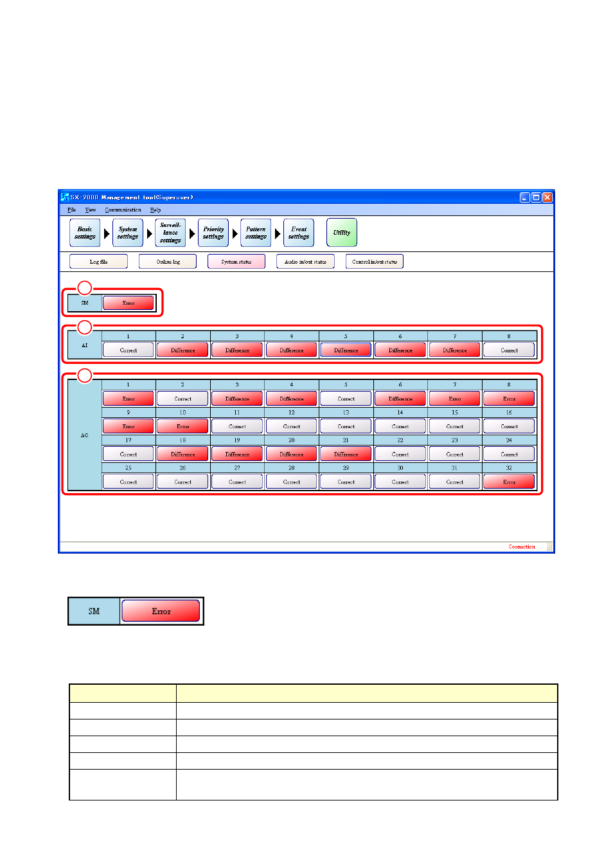Click AO unit 13 Correct button
This screenshot has width=613, height=868.
click(346, 426)
